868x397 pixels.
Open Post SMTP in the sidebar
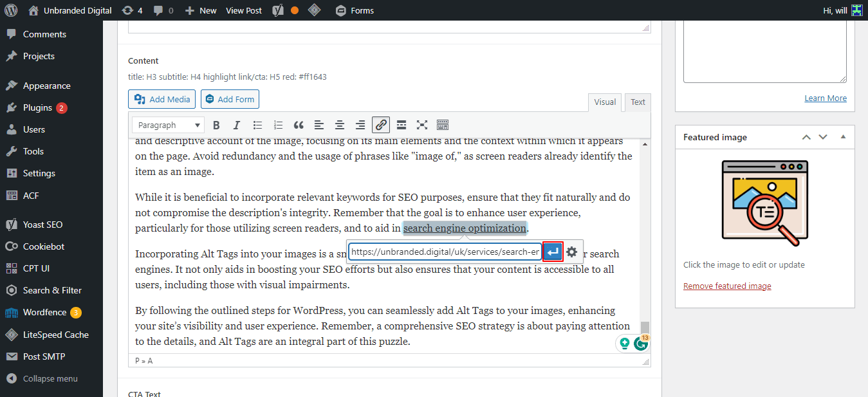44,356
